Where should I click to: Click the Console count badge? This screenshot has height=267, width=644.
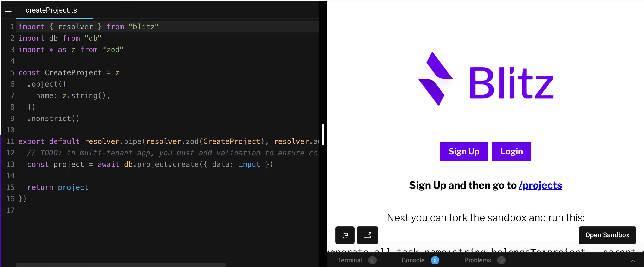coord(435,260)
